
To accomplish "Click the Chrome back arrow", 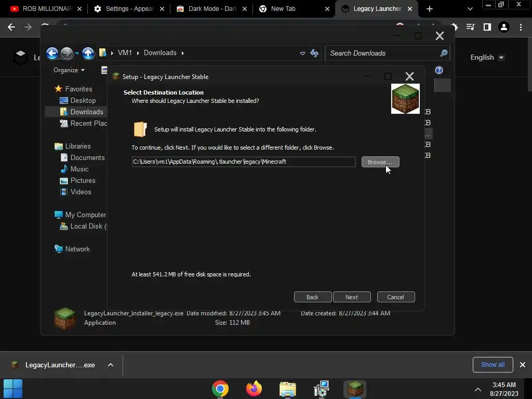I will click(11, 27).
